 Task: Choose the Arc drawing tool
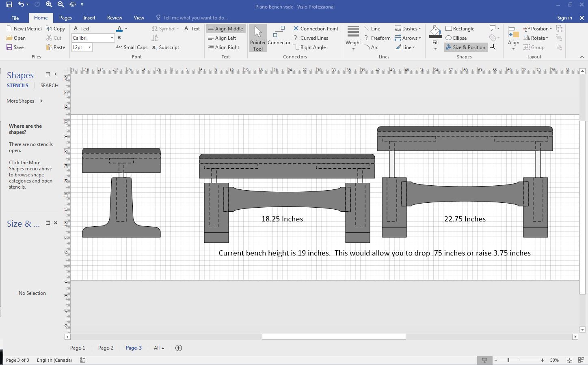click(x=371, y=47)
